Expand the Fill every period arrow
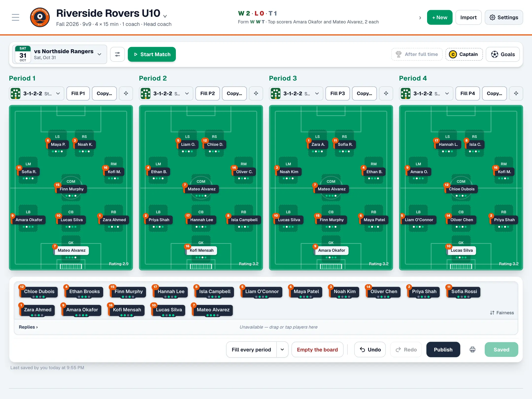Viewport: 532px width, 399px height. click(x=282, y=349)
